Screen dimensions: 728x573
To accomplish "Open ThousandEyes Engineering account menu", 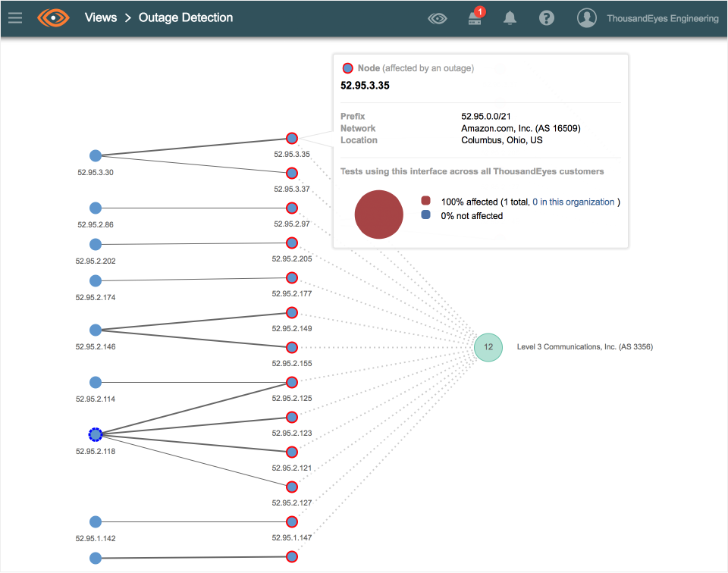I will point(662,18).
